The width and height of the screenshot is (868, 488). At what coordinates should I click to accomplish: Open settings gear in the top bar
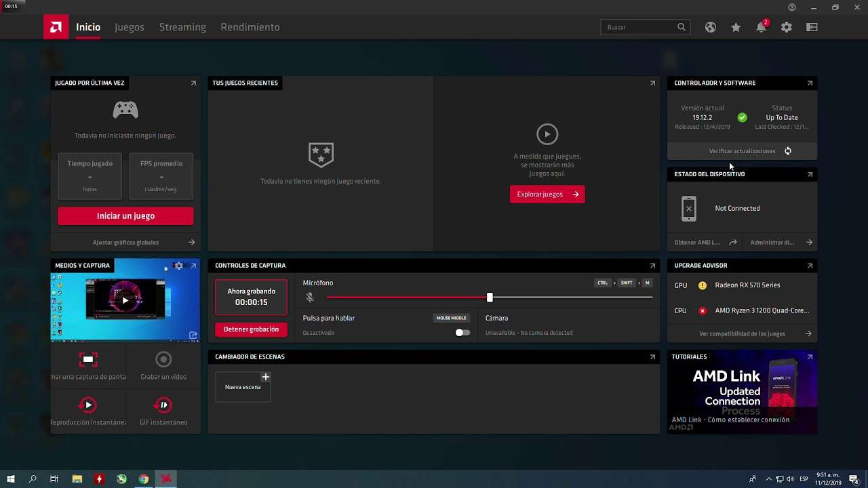coord(787,27)
